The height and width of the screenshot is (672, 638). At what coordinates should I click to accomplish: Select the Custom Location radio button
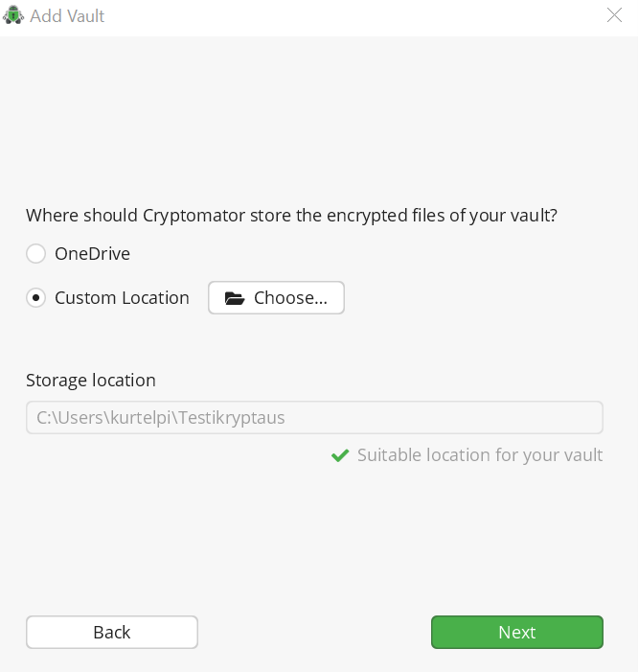35,298
